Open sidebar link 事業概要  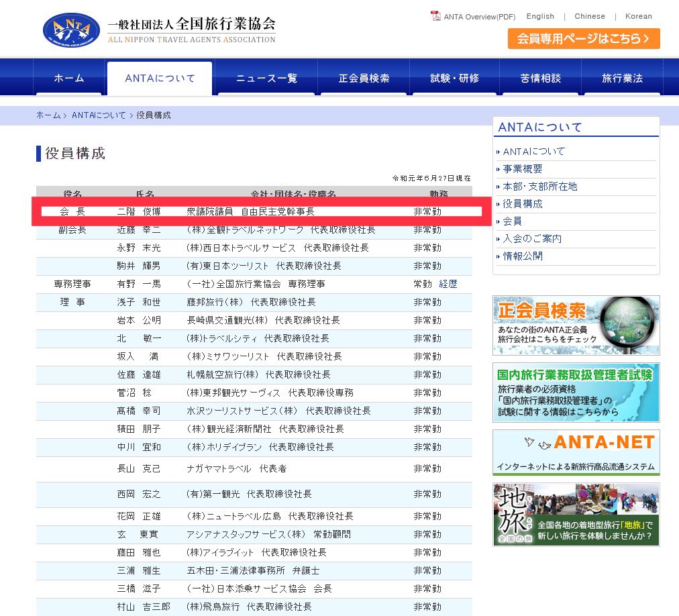click(523, 169)
